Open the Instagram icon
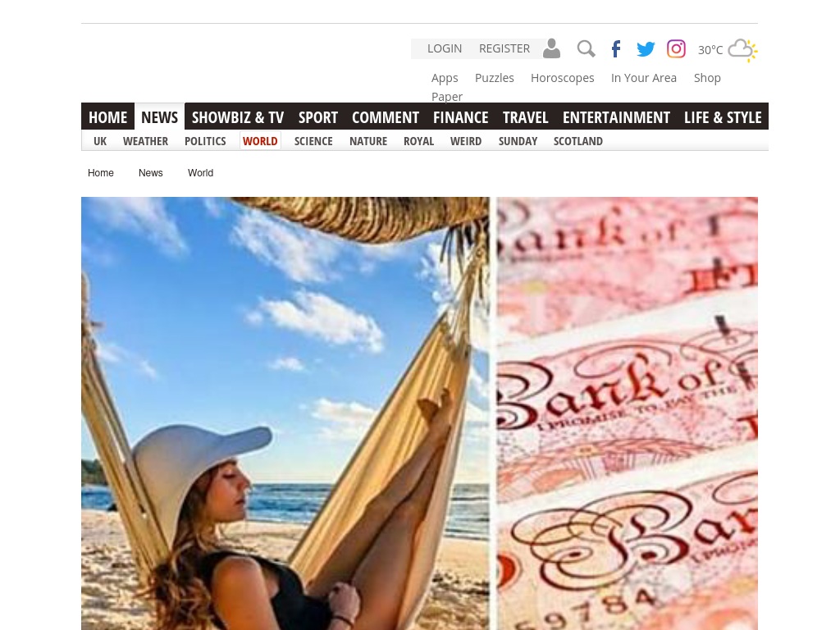The height and width of the screenshot is (630, 840). tap(676, 48)
